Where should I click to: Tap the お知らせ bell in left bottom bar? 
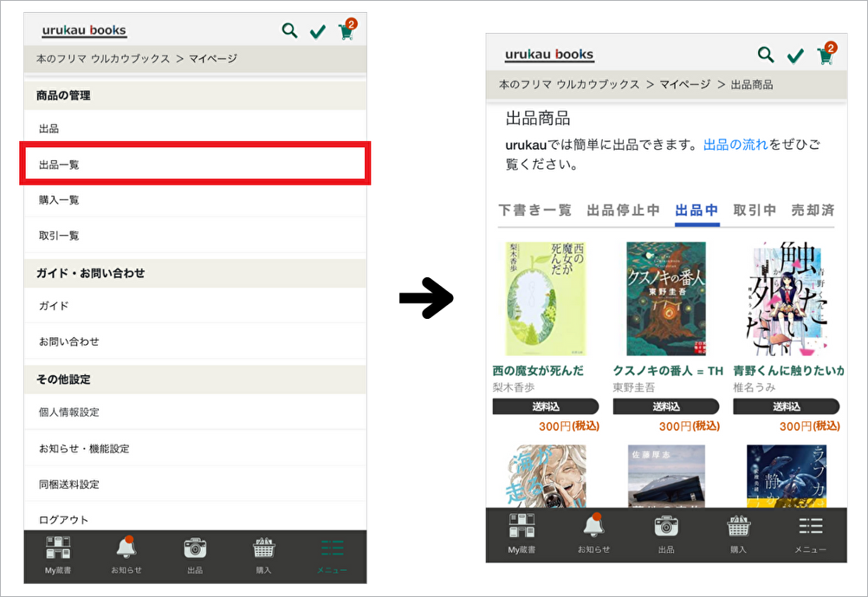(x=126, y=555)
